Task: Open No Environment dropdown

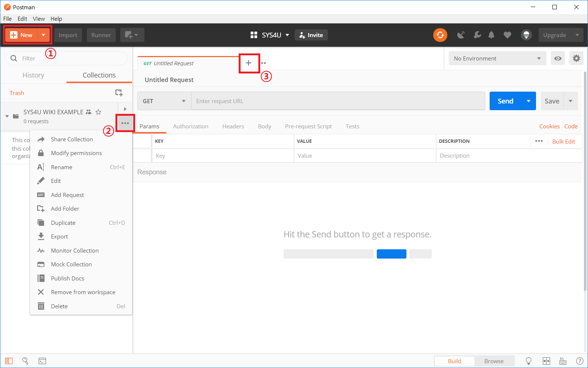Action: pos(497,58)
